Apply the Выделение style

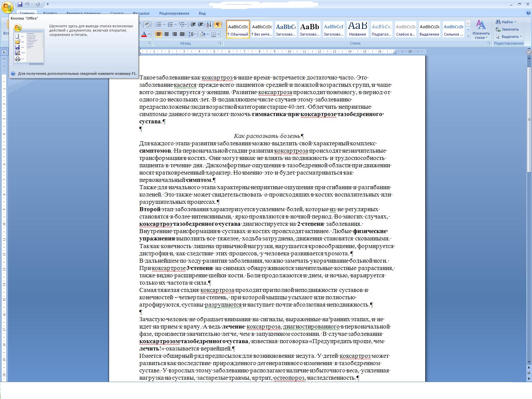[x=429, y=29]
